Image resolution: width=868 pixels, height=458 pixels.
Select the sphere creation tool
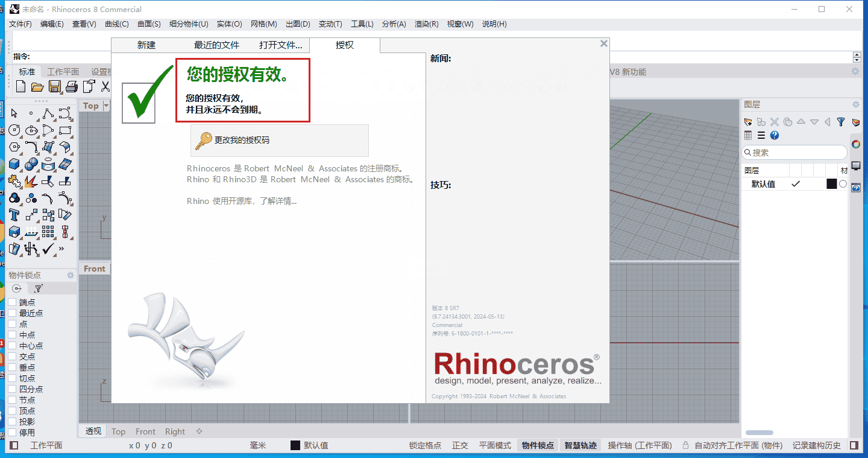[x=31, y=164]
